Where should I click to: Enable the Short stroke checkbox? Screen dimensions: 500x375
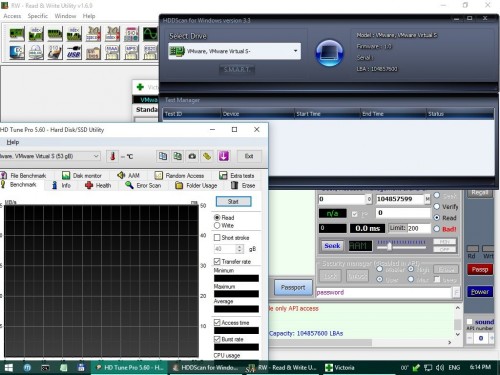point(217,238)
